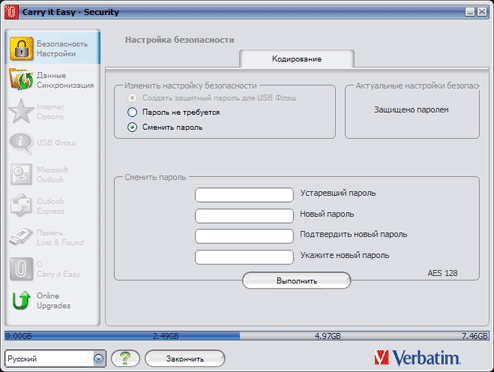Click the Verbatim logo
Screen dimensions: 494x372
pyautogui.click(x=417, y=358)
